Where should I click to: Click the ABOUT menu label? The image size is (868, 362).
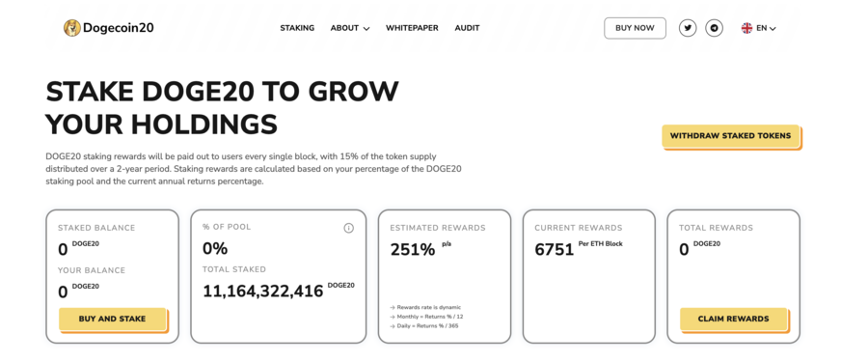point(345,28)
